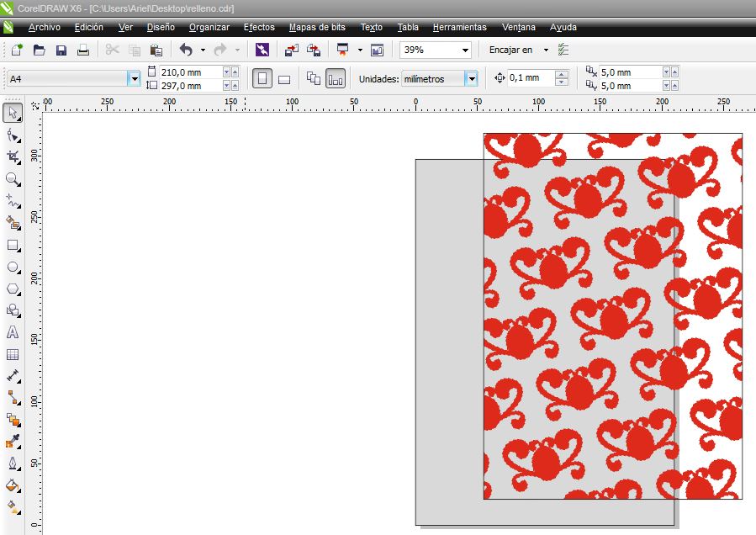Select the Interactive Fill tool
This screenshot has width=756, height=535.
[13, 507]
